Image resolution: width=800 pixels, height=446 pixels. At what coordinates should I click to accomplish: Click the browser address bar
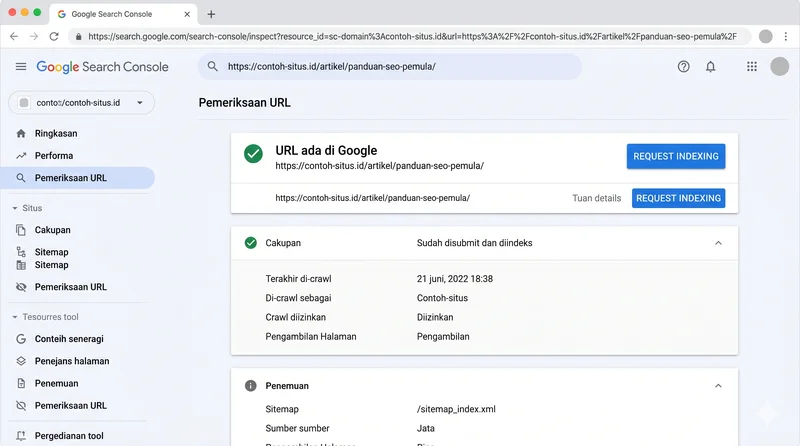click(412, 36)
